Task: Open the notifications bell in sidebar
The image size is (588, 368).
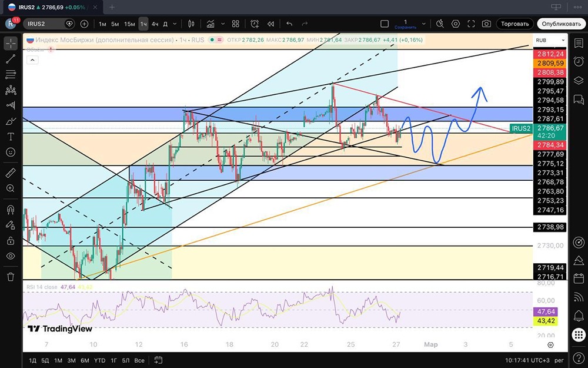Action: tap(579, 316)
